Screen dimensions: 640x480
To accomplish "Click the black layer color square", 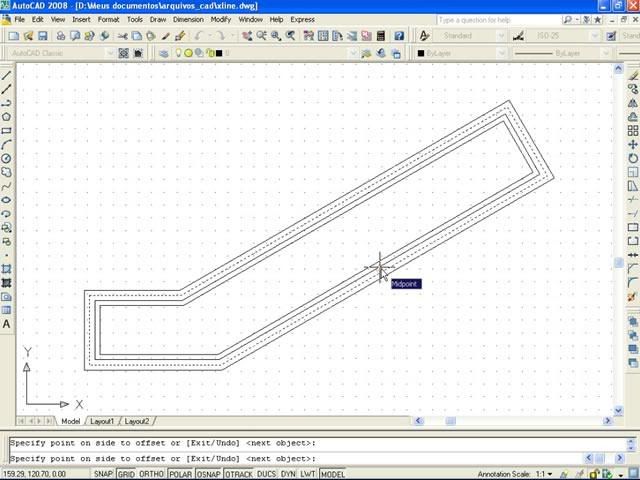I will (220, 53).
